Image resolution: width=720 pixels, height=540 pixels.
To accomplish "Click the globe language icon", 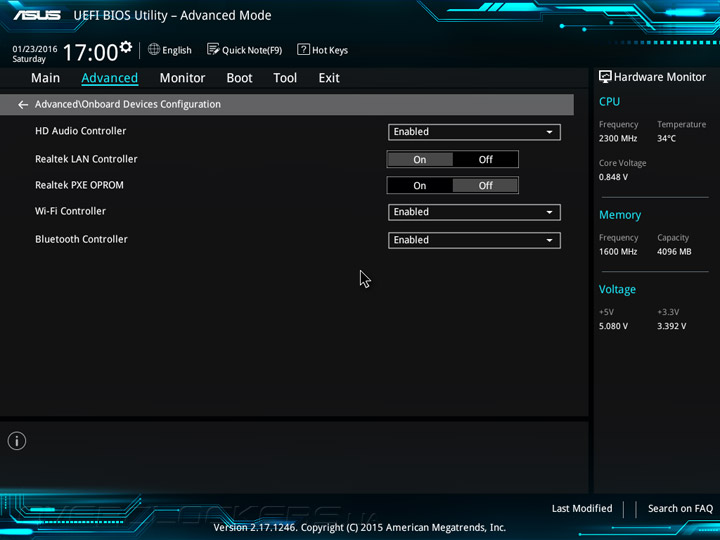I will coord(154,49).
